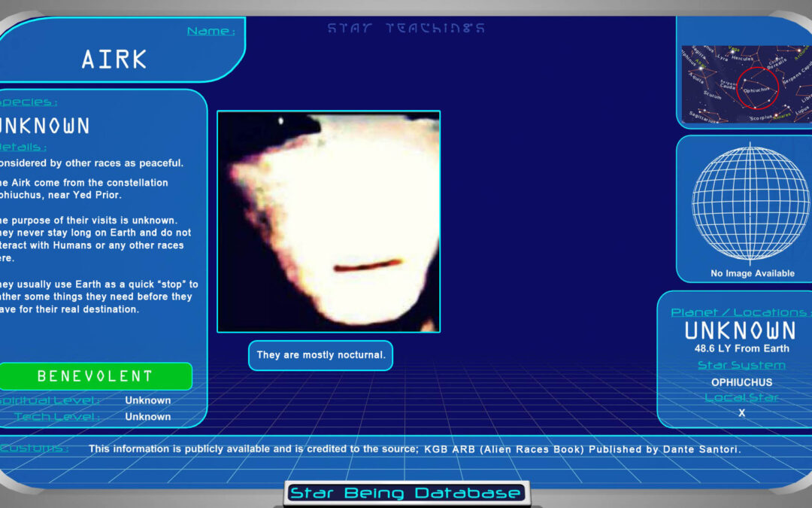Click the Name: label
812x508 pixels.
coord(211,31)
